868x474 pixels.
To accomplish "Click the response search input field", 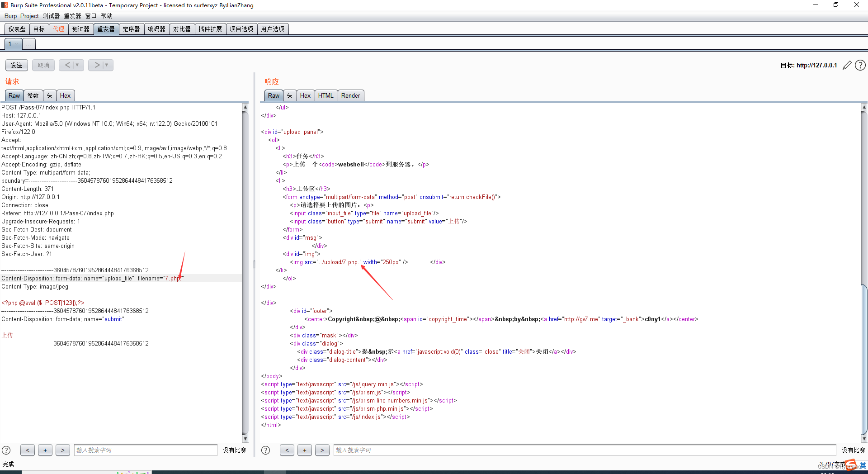I will click(x=585, y=450).
